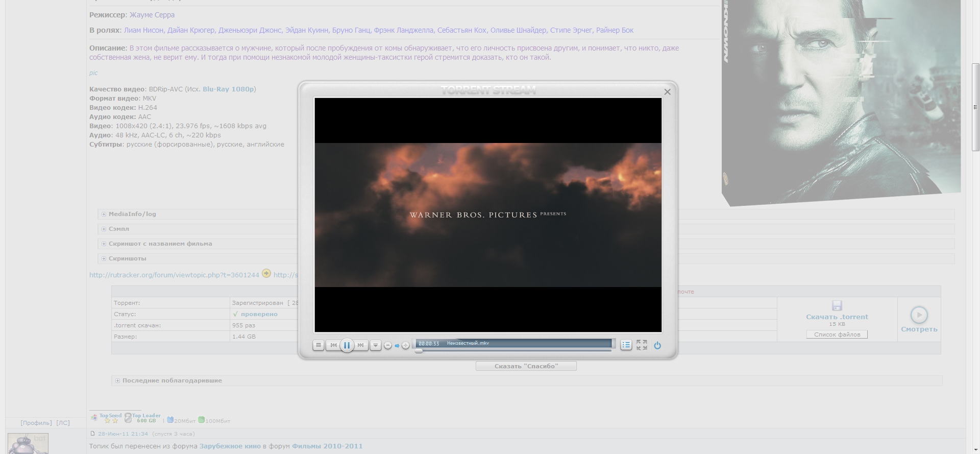Expand Скриншот с названием фильма spoiler
Screen dimensions: 980x454
pos(157,244)
